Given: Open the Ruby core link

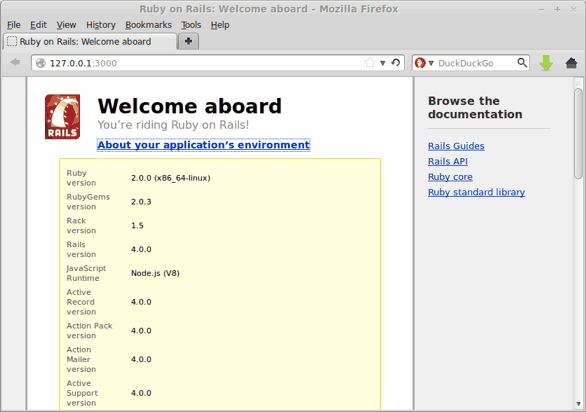Looking at the screenshot, I should coord(450,176).
